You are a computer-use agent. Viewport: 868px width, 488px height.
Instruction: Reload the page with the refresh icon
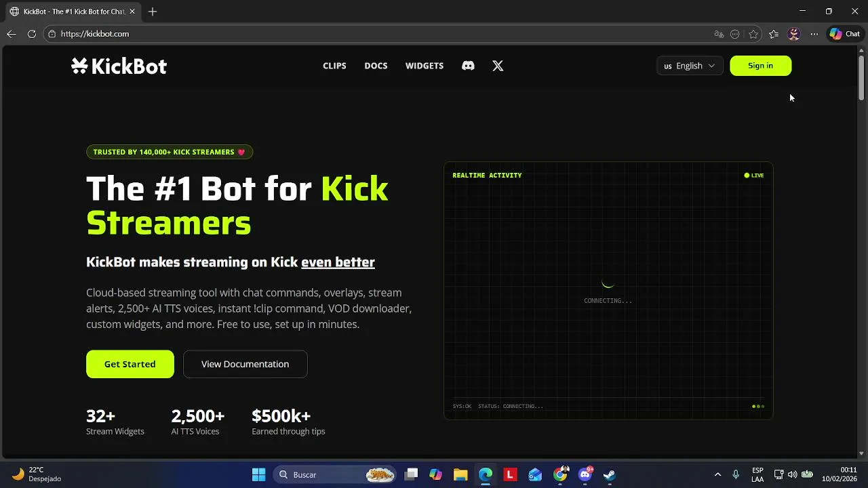pos(31,34)
